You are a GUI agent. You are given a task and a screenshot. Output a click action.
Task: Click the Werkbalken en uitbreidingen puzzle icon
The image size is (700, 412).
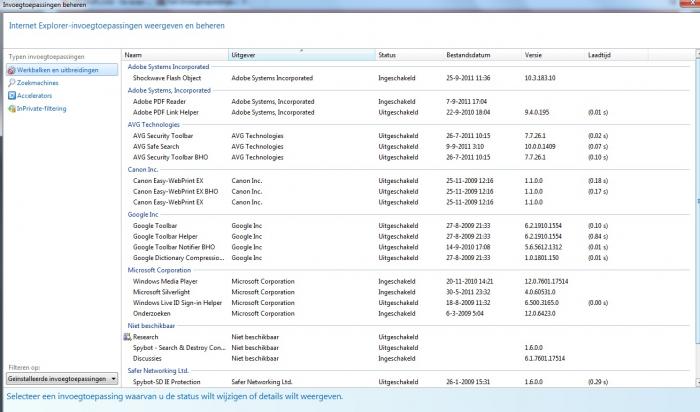click(12, 70)
